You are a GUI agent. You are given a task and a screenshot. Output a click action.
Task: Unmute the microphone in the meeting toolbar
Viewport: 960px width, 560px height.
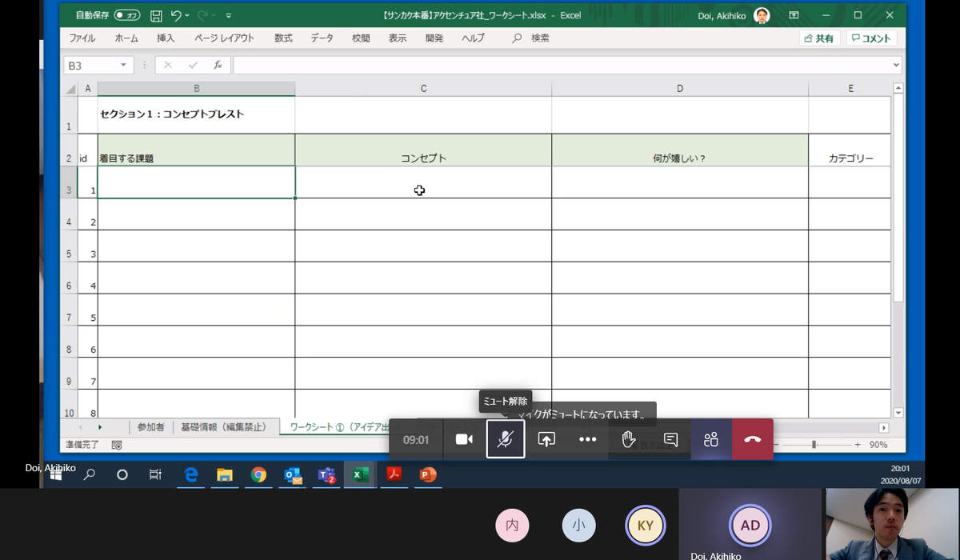pos(506,439)
